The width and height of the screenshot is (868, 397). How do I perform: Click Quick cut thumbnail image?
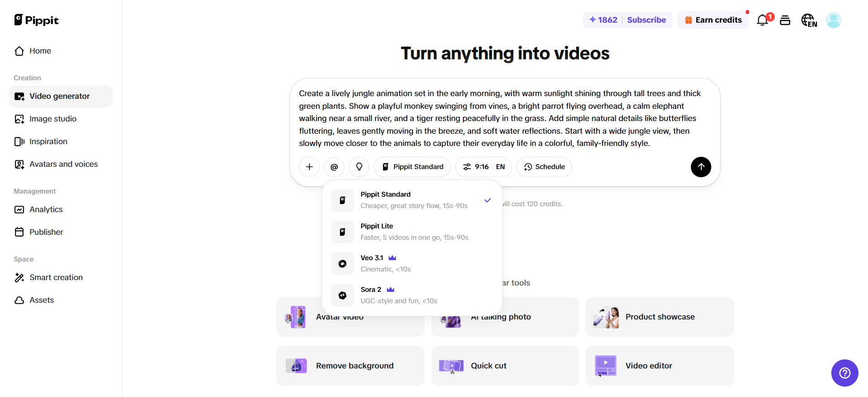tap(451, 366)
